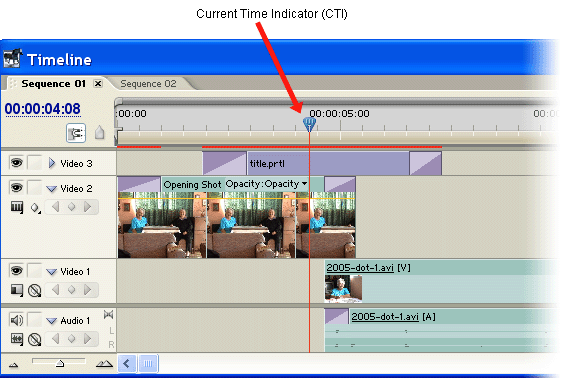Click the blue Current Time Indicator handle
This screenshot has width=561, height=378.
[x=309, y=124]
